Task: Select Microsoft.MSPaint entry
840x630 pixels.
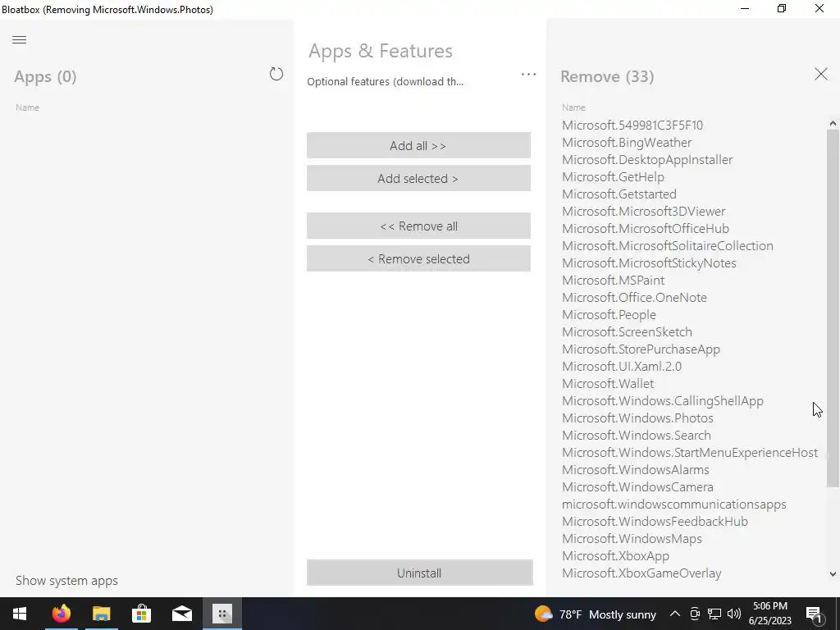Action: click(613, 281)
